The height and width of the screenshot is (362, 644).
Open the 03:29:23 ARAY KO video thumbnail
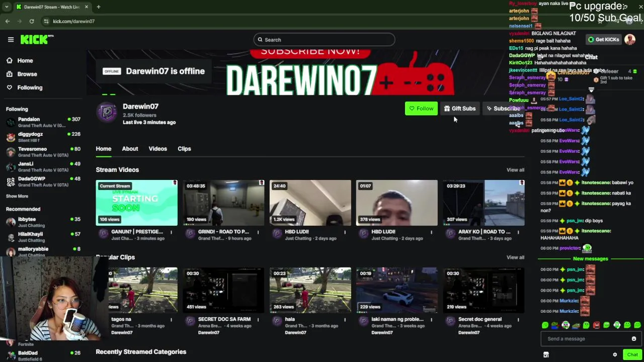pos(484,203)
